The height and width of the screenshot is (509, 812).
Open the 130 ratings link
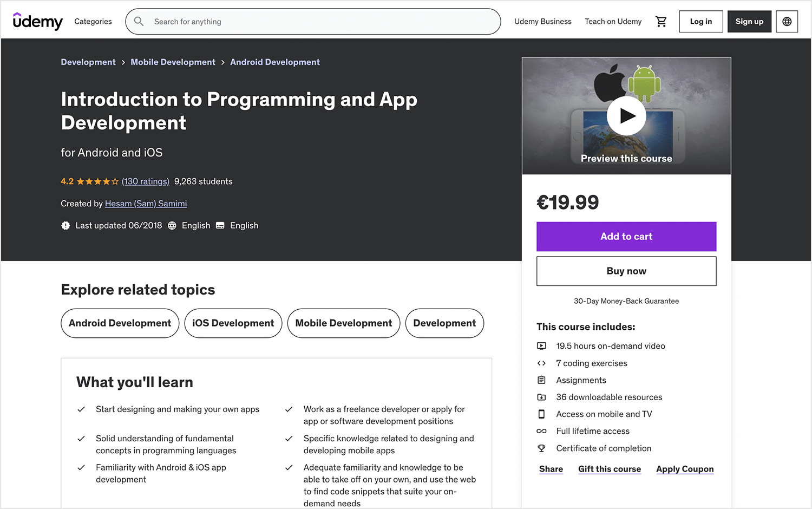click(146, 181)
